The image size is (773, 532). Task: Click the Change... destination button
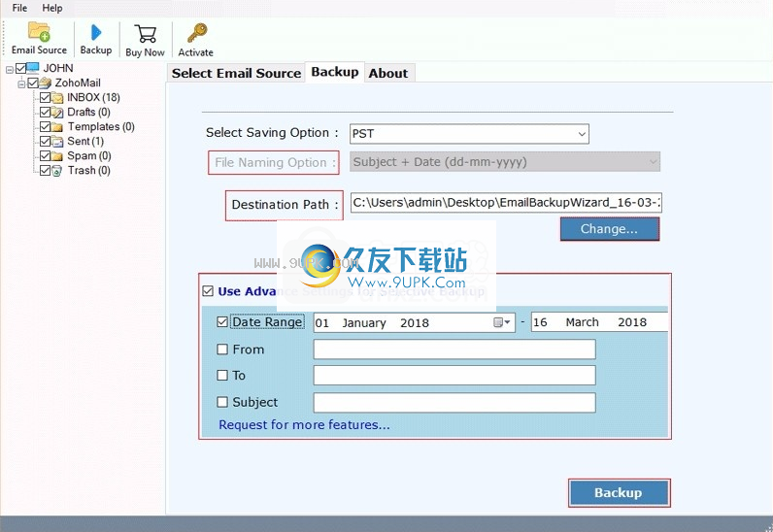(x=609, y=229)
